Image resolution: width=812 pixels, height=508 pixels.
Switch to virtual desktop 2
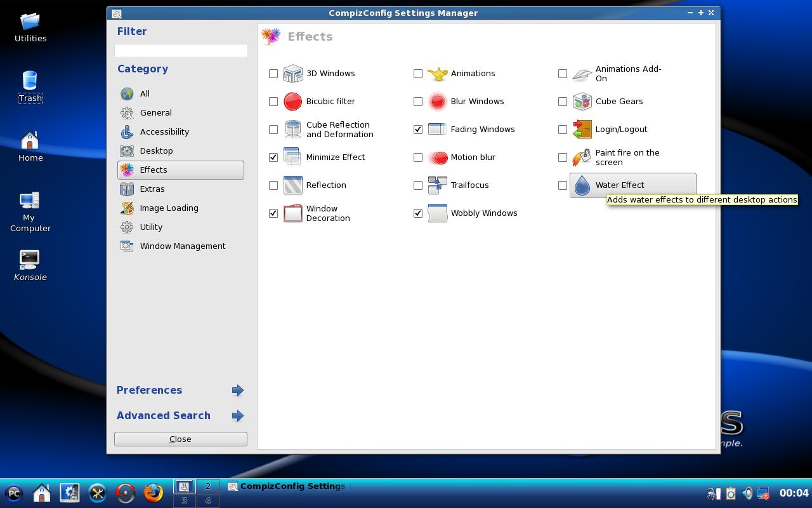[208, 486]
